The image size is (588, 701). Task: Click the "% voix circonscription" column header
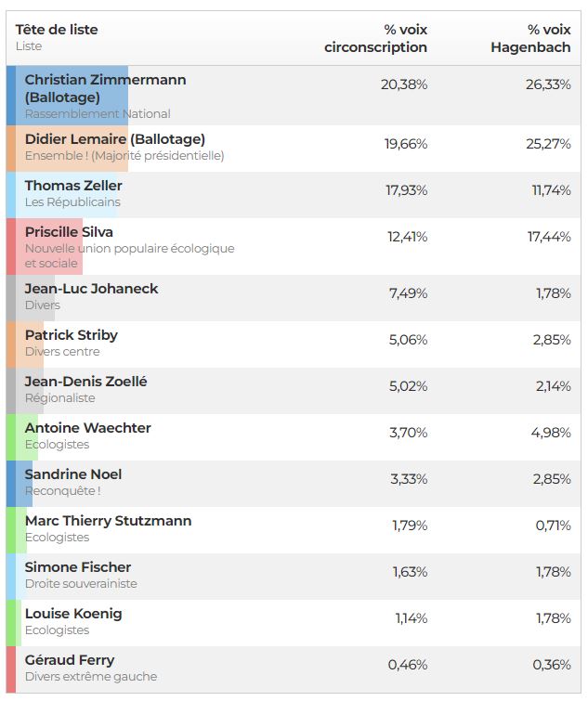tap(376, 38)
